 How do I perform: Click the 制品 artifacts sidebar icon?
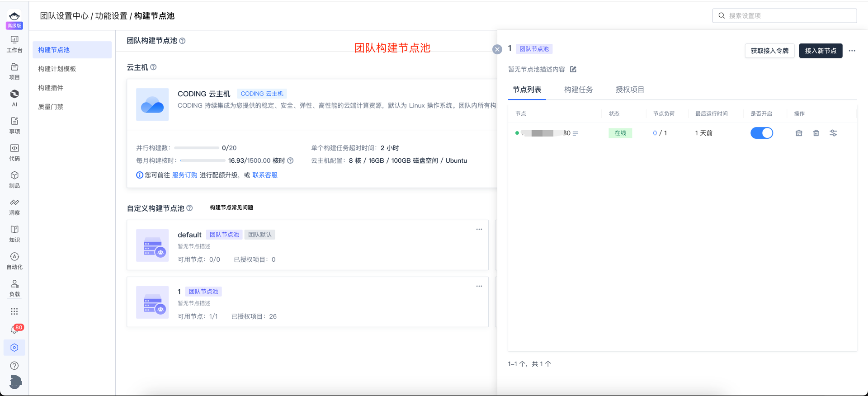coord(14,179)
